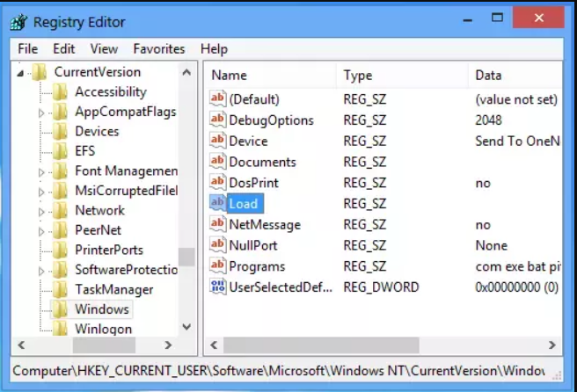Click the string icon beside NetMessage
The width and height of the screenshot is (577, 392).
[217, 224]
